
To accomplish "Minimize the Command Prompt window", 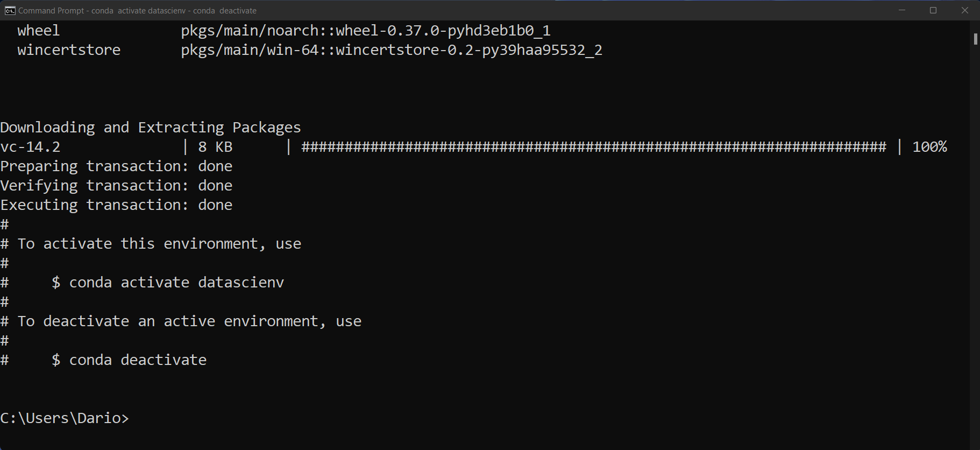I will click(902, 10).
